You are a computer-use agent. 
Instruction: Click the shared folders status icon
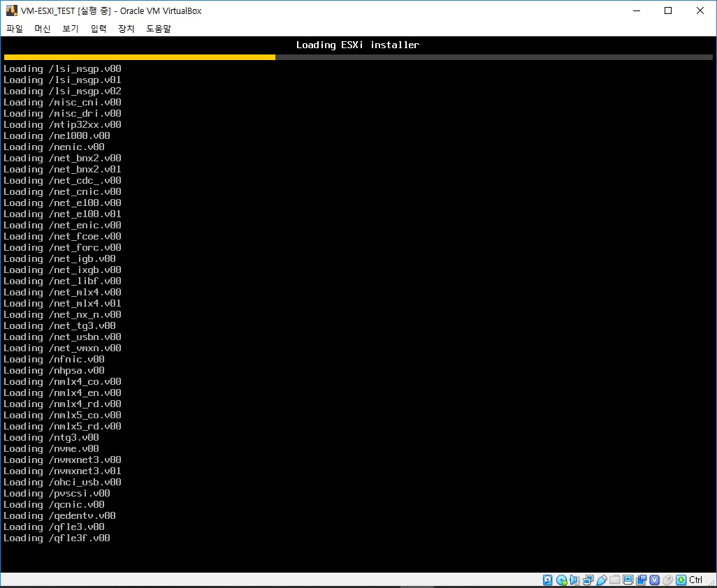click(614, 580)
